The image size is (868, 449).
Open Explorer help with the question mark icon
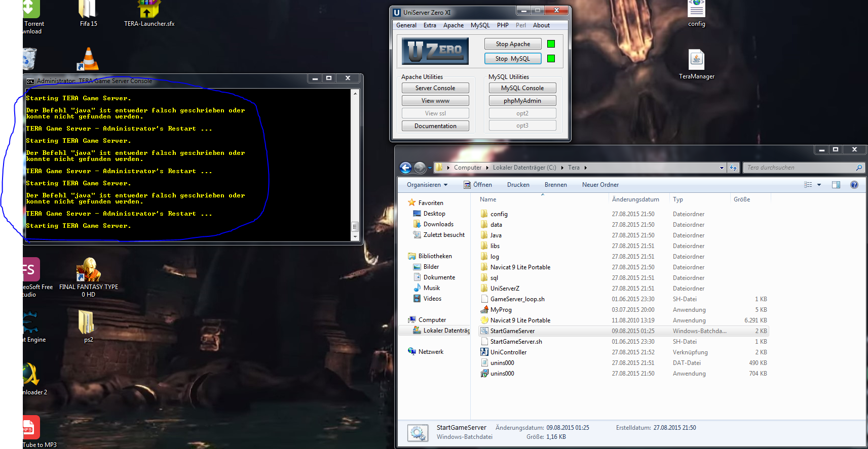pos(854,185)
